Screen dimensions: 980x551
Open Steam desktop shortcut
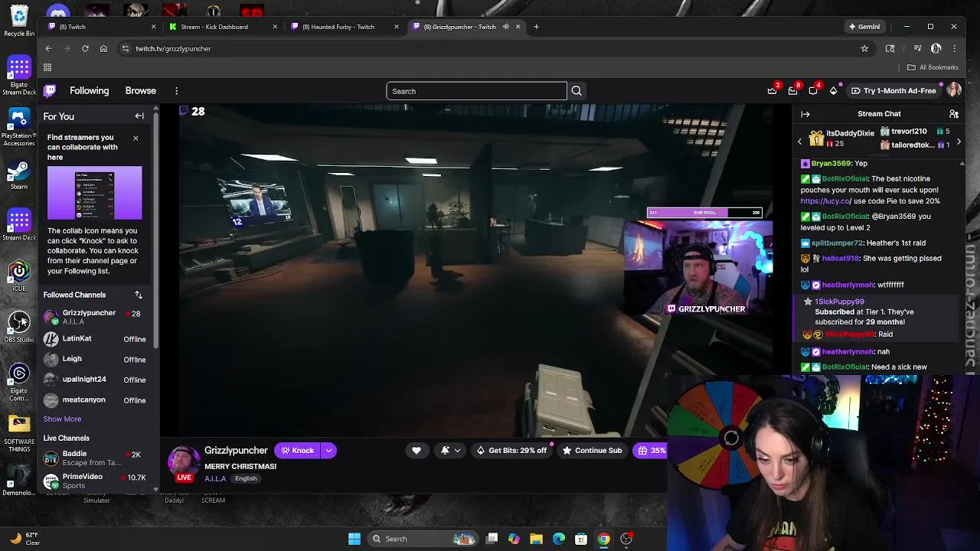(x=19, y=174)
